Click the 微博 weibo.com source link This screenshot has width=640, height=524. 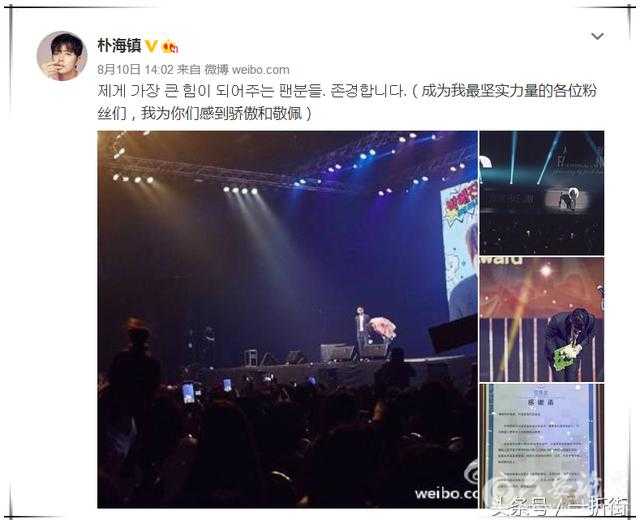coord(247,70)
